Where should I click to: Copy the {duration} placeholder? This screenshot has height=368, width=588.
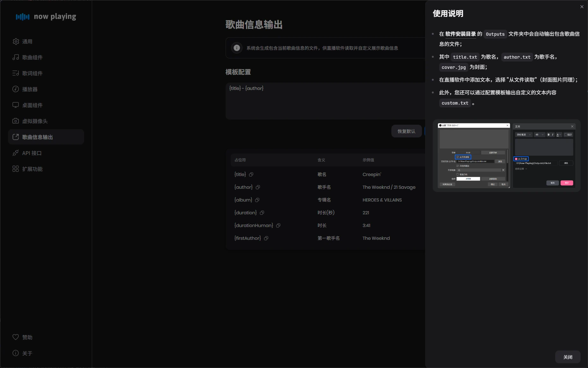click(262, 213)
